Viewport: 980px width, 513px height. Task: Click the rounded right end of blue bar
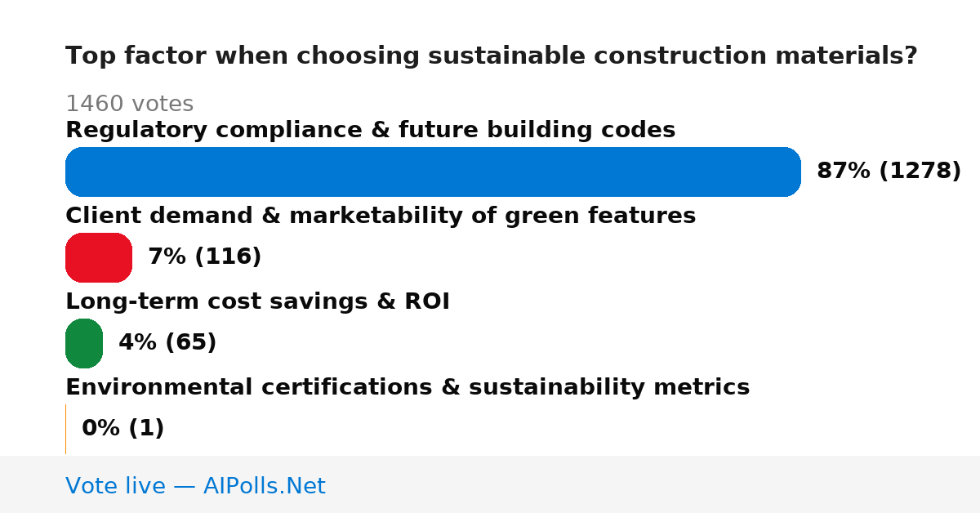tap(789, 172)
